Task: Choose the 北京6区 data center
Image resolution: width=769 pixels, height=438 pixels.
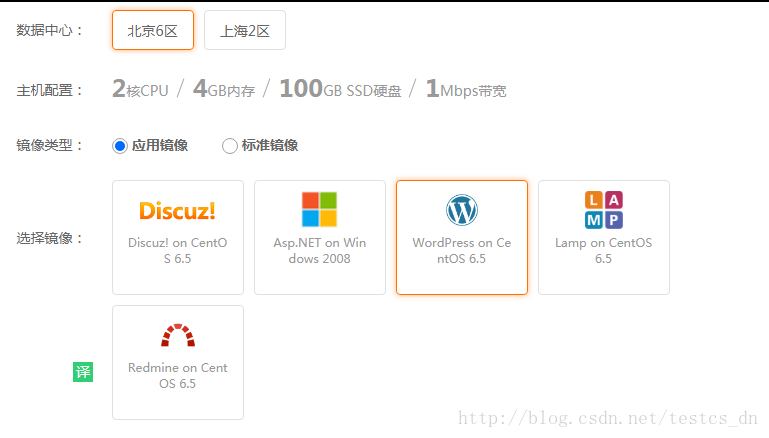Action: [x=153, y=31]
